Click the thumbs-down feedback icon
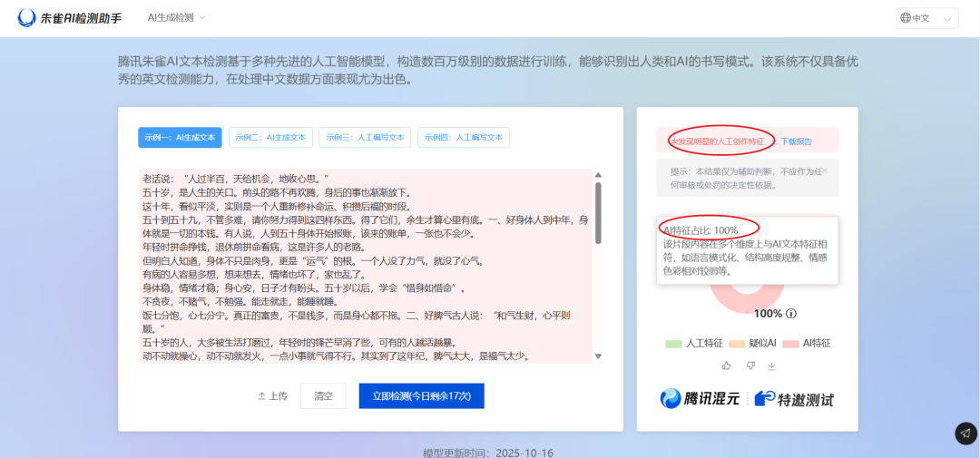The height and width of the screenshot is (458, 980). coord(750,365)
